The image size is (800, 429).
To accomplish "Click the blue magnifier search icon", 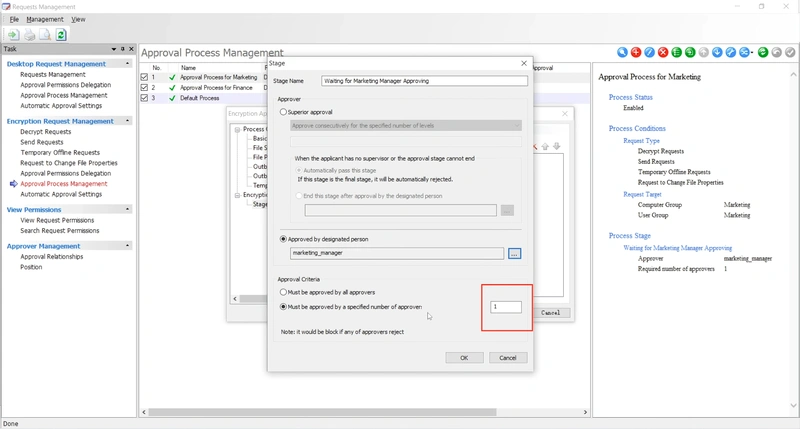I will coord(622,52).
